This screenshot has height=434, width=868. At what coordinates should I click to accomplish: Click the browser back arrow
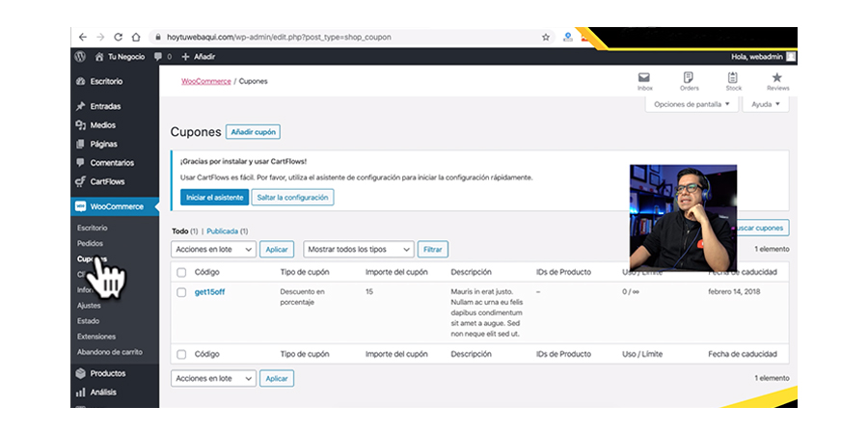click(83, 37)
